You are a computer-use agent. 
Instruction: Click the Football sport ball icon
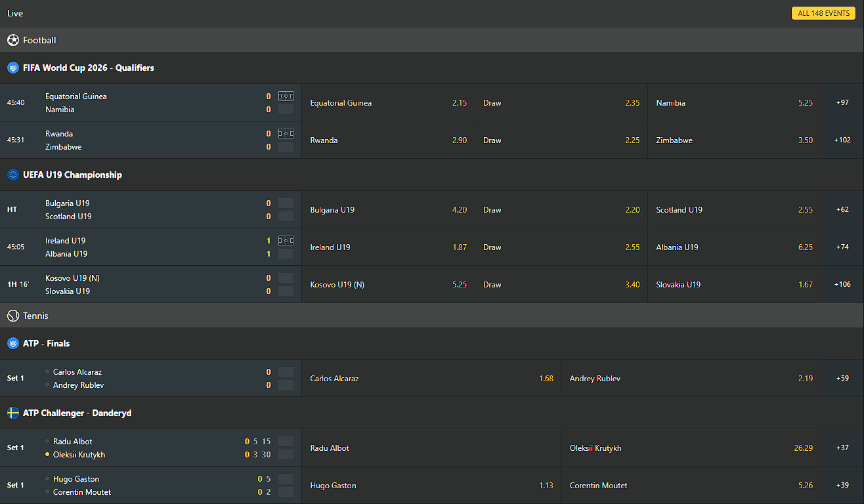(13, 40)
